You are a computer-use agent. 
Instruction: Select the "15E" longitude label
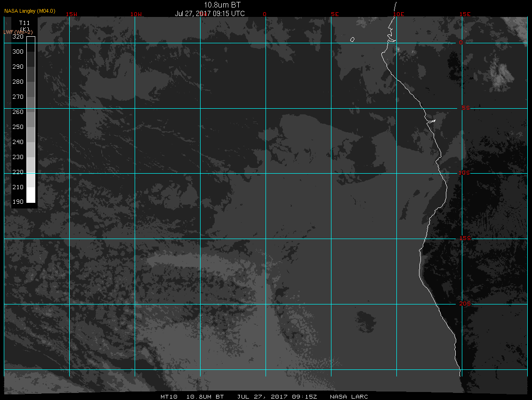tap(465, 14)
